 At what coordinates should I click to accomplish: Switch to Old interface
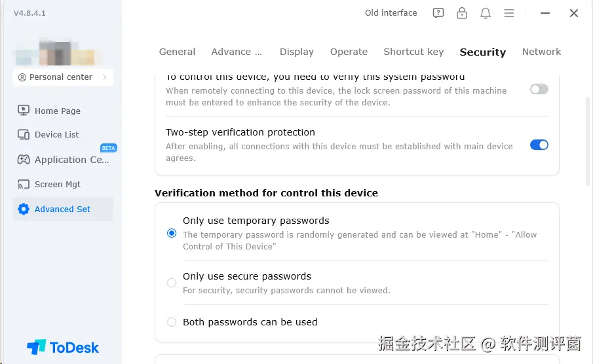tap(391, 13)
